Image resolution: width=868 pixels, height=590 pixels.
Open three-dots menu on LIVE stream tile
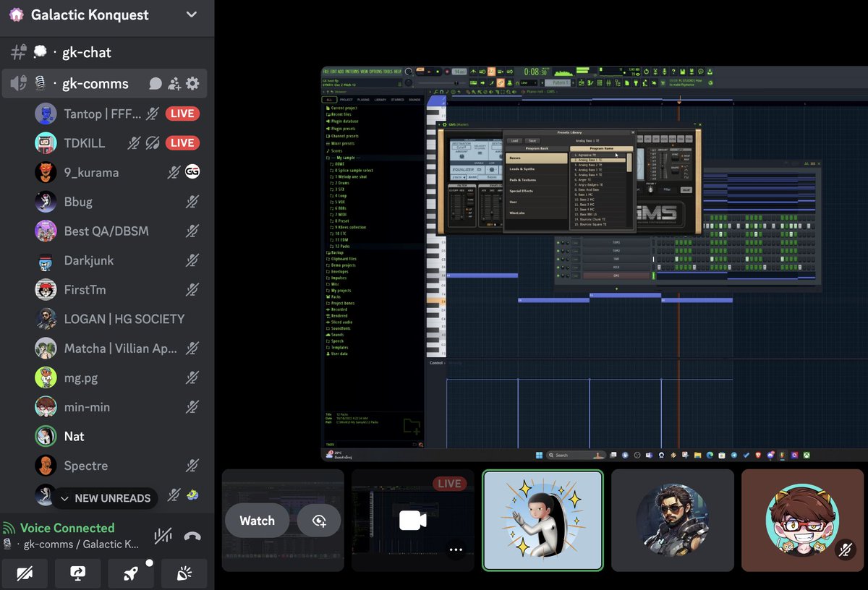(x=455, y=550)
